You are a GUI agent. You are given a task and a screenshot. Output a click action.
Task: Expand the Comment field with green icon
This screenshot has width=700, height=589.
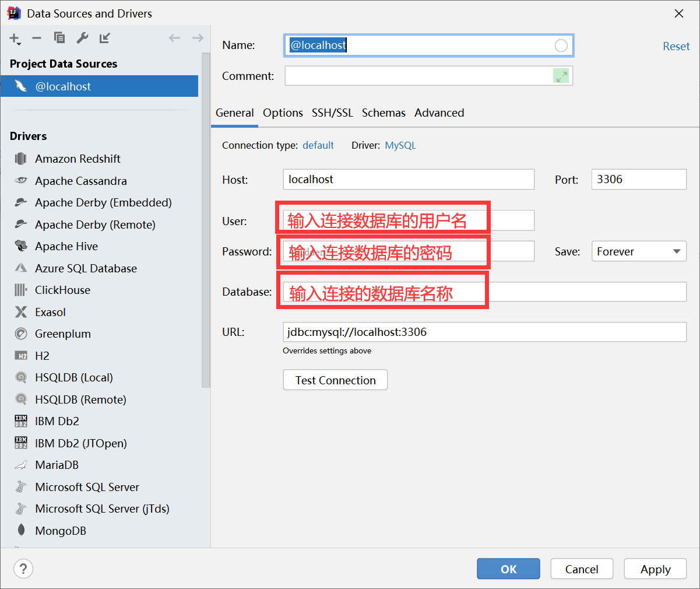(561, 76)
